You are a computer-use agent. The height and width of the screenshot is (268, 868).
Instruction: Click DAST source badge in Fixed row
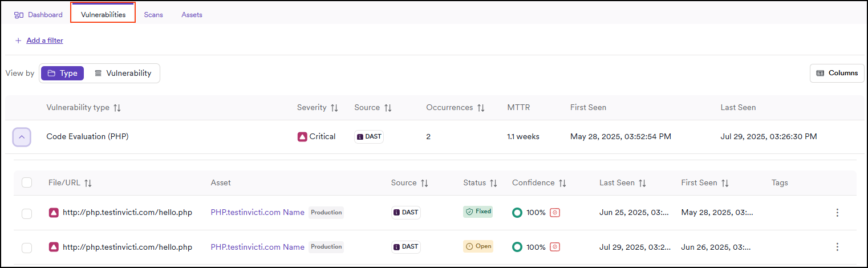point(406,213)
